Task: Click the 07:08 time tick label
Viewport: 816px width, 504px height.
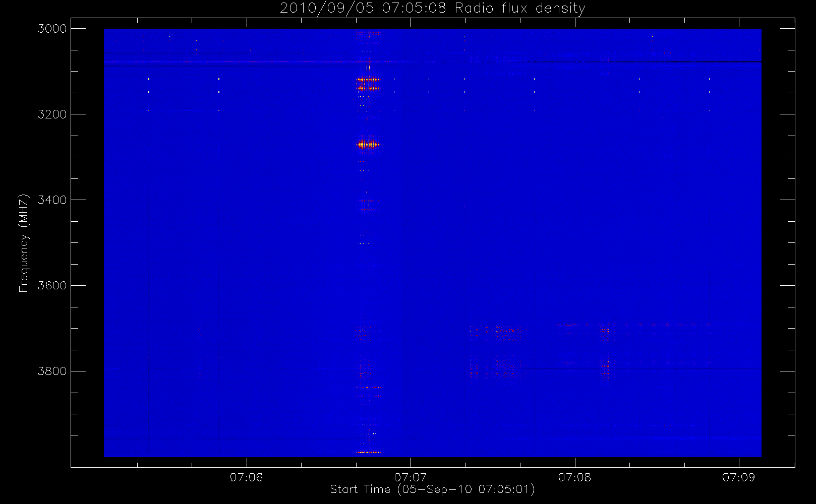Action: pos(575,477)
